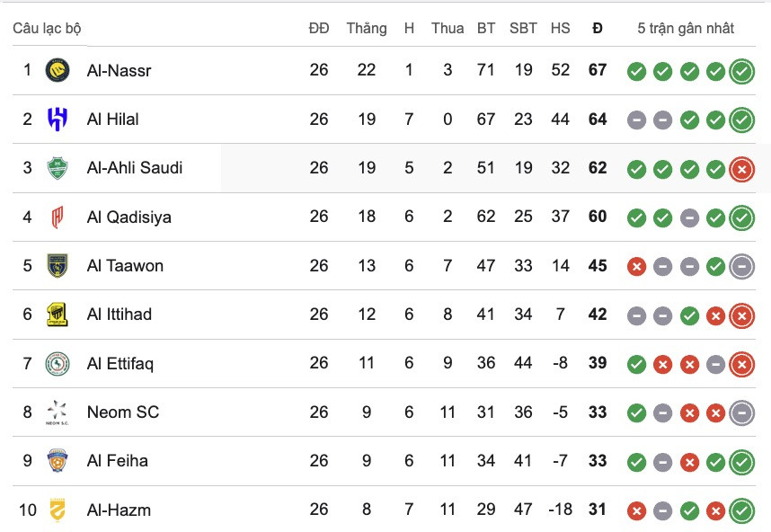Click Al Hilal's first draw result circle
Image resolution: width=771 pixels, height=532 pixels.
tap(636, 119)
